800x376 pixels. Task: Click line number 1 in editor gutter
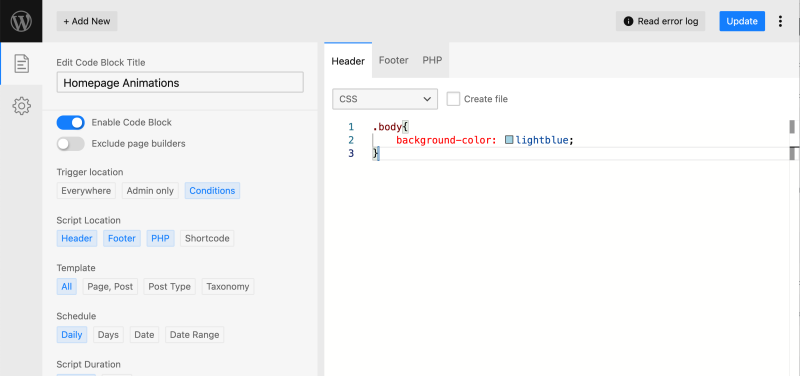351,127
